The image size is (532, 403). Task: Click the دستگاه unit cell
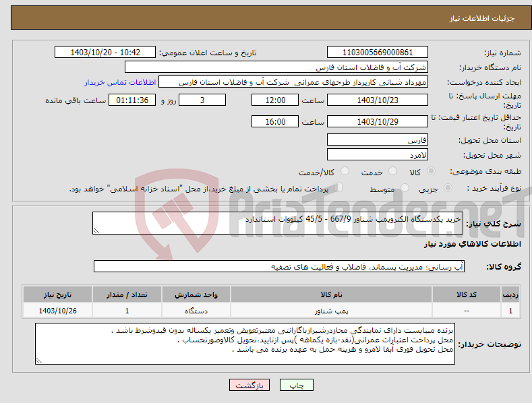196,311
